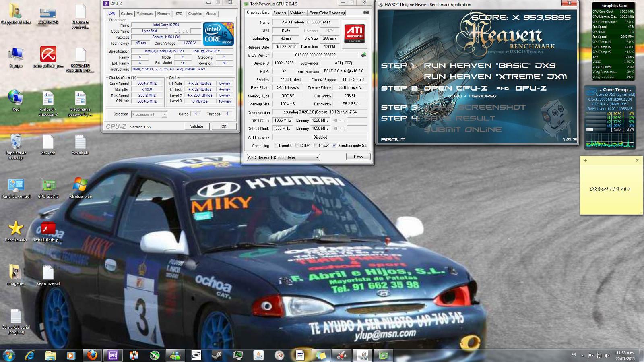Switch to the Caches tab in CPU-Z
This screenshot has height=362, width=644.
point(126,14)
